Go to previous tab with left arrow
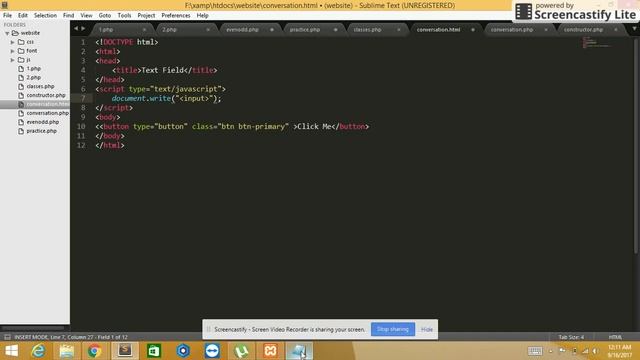Image resolution: width=640 pixels, height=360 pixels. (76, 29)
